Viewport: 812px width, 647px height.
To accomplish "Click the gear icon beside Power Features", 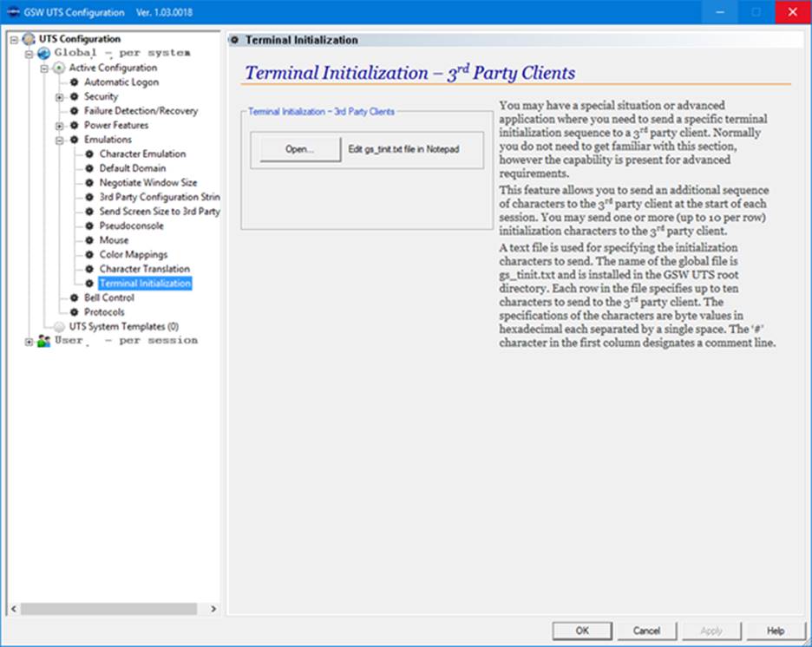I will pos(74,125).
